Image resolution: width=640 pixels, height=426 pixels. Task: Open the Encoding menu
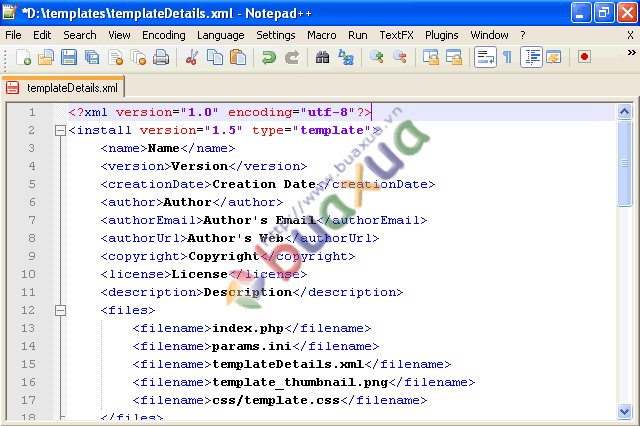click(164, 35)
